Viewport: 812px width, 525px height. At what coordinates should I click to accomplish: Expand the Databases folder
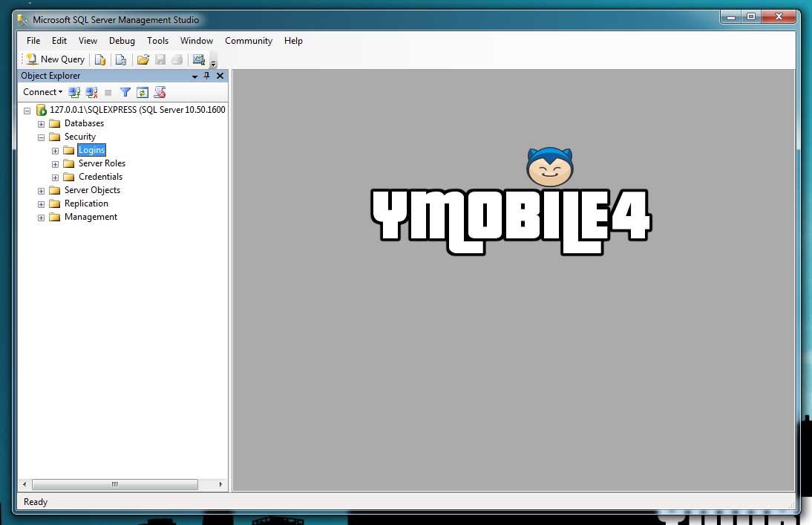(x=41, y=124)
